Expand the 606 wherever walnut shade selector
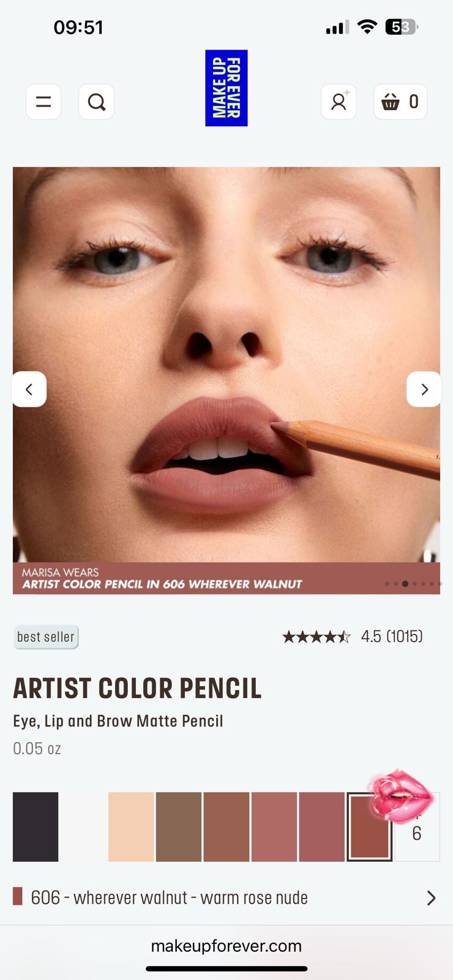This screenshot has height=980, width=453. click(x=226, y=898)
